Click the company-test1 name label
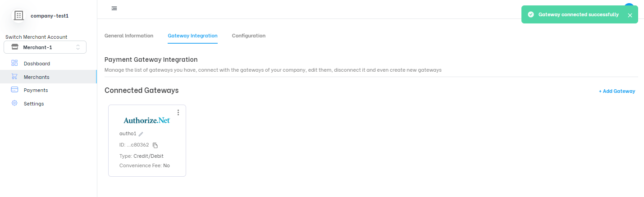The image size is (644, 197). 50,16
